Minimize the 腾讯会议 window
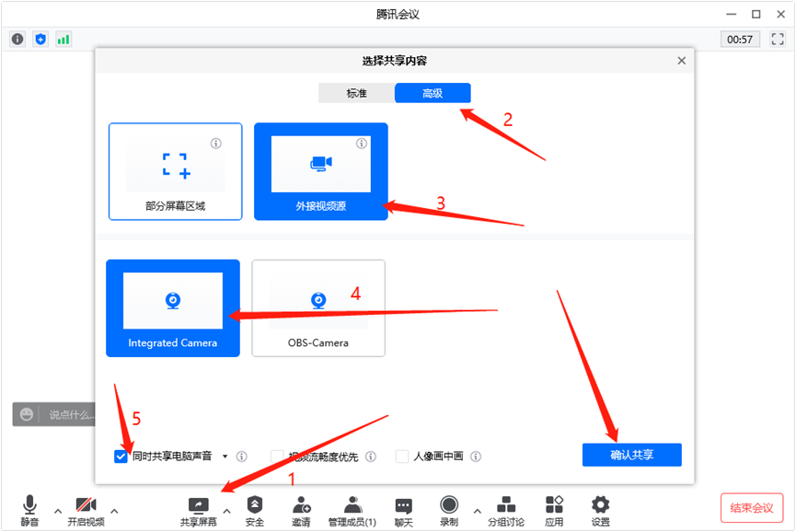The height and width of the screenshot is (532, 796). (x=731, y=14)
